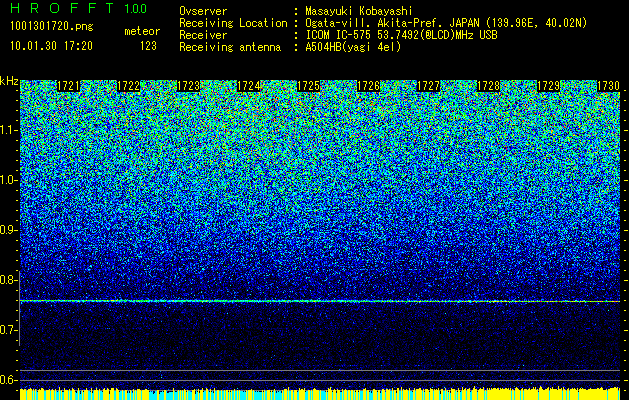The image size is (629, 400).
Task: Click the 1.0 frequency axis label
Action: (8, 181)
